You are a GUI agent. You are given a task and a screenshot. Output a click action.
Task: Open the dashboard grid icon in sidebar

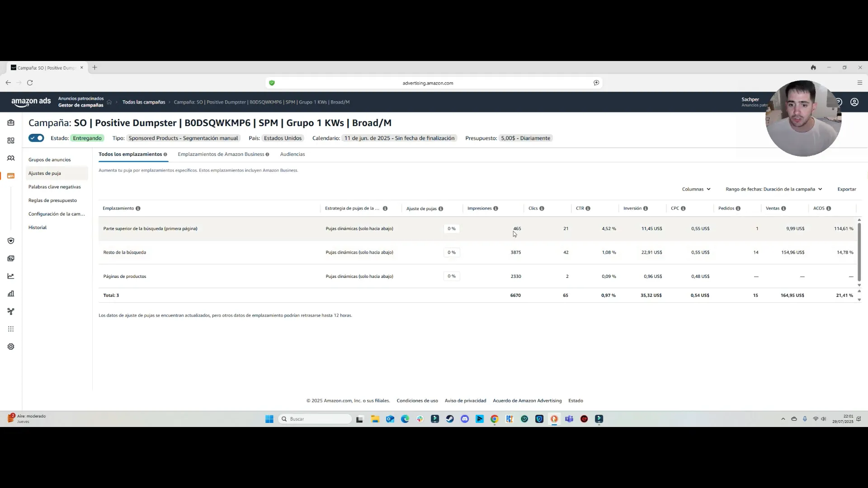[x=11, y=141]
